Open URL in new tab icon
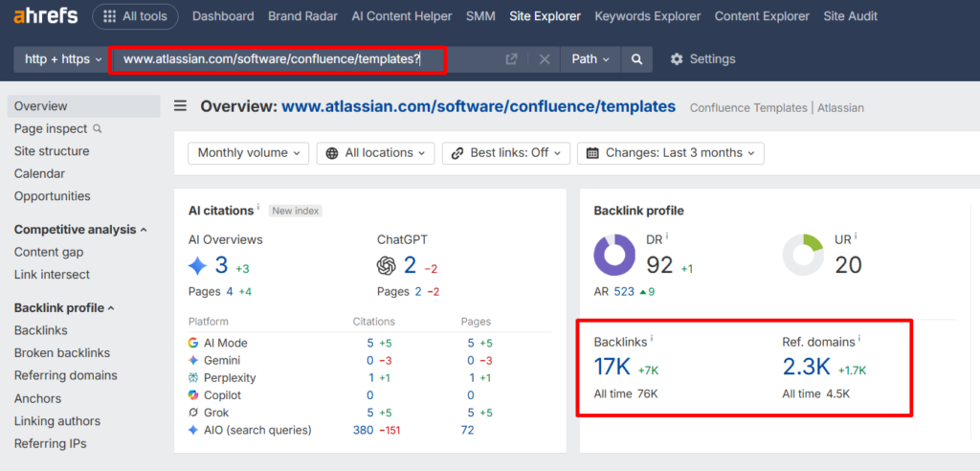This screenshot has height=471, width=980. click(511, 59)
